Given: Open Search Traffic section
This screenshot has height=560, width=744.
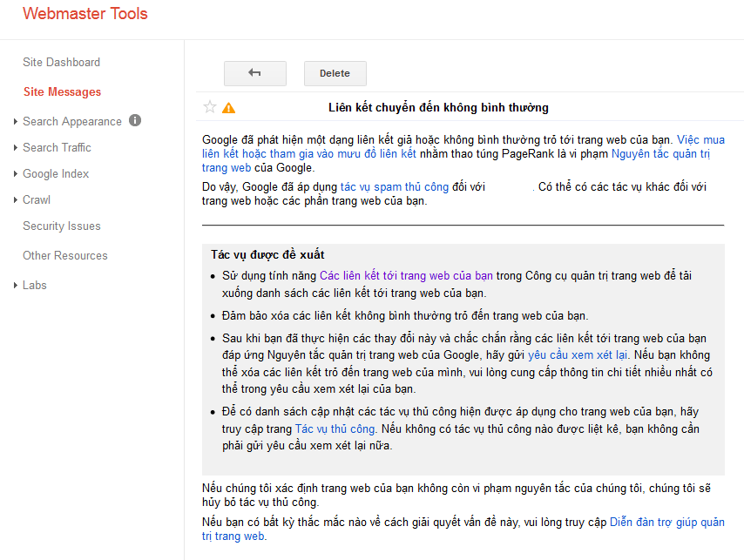Looking at the screenshot, I should [57, 147].
